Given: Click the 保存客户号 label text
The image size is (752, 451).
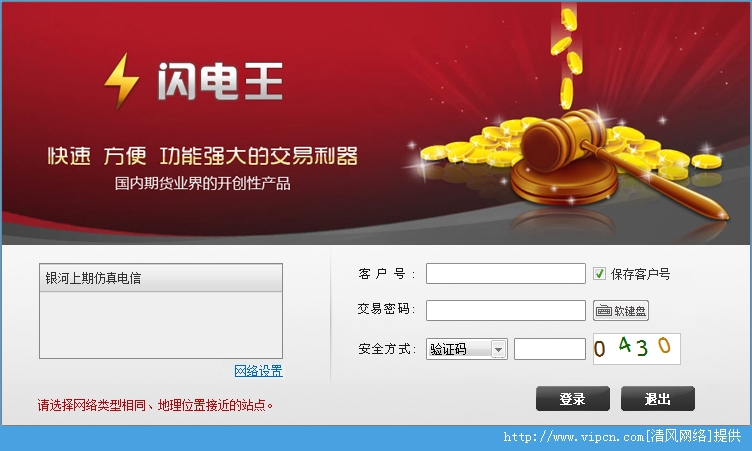Looking at the screenshot, I should point(640,274).
